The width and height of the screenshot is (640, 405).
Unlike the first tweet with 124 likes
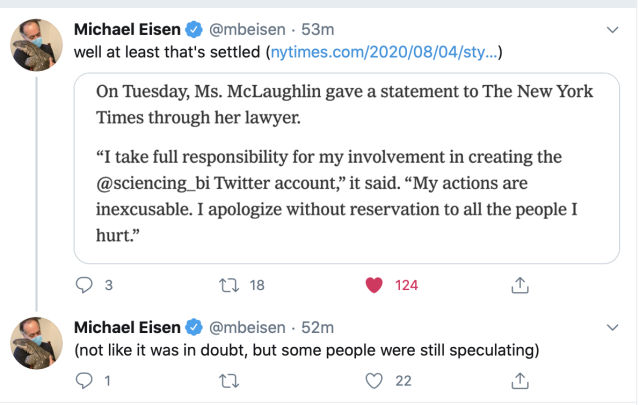click(x=375, y=285)
